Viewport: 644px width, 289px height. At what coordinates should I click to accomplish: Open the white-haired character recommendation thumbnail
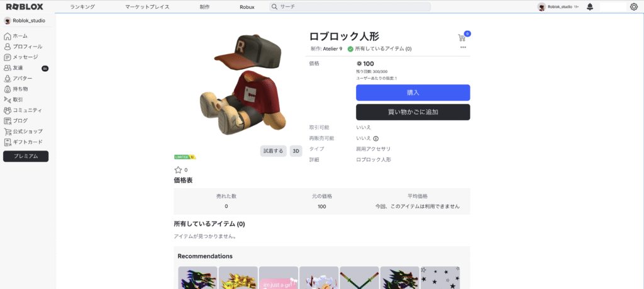pos(319,278)
